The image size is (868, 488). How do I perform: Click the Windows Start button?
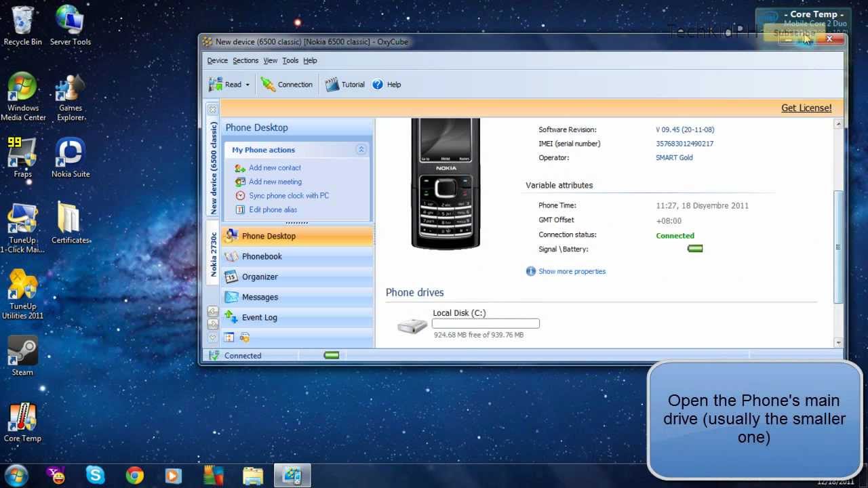point(17,476)
